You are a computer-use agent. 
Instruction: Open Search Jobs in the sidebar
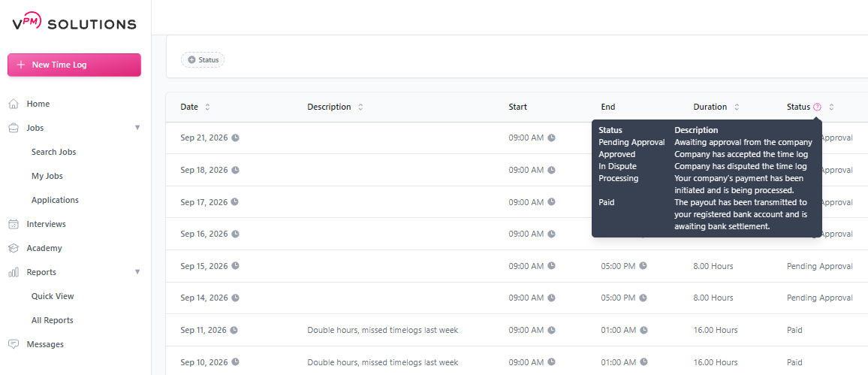click(x=54, y=152)
